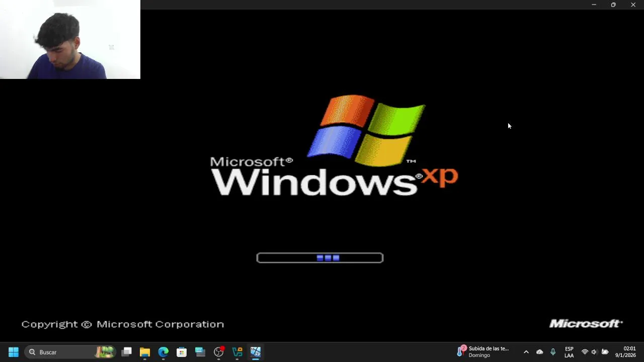Open the ESP LAA language switcher
This screenshot has width=644, height=362.
tap(569, 352)
